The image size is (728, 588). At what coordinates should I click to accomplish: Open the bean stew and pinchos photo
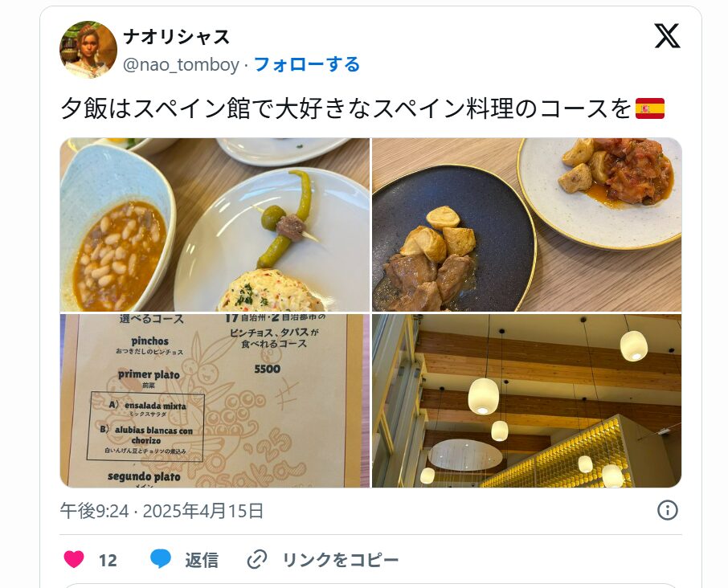(x=215, y=225)
